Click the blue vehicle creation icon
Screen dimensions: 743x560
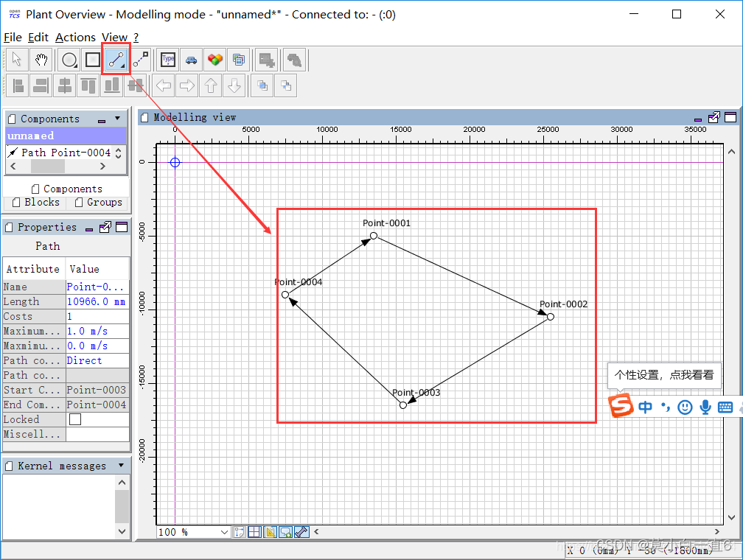[x=192, y=60]
